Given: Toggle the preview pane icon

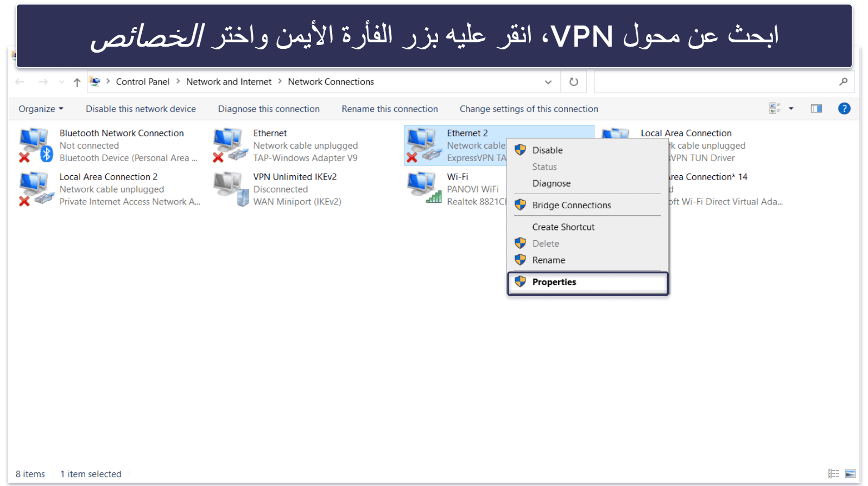Looking at the screenshot, I should [816, 108].
